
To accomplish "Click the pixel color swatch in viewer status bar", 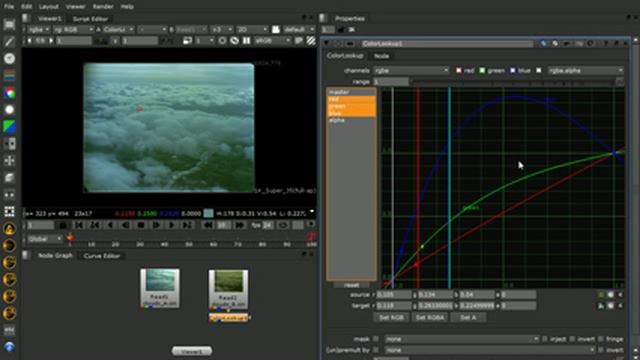I will coord(208,213).
